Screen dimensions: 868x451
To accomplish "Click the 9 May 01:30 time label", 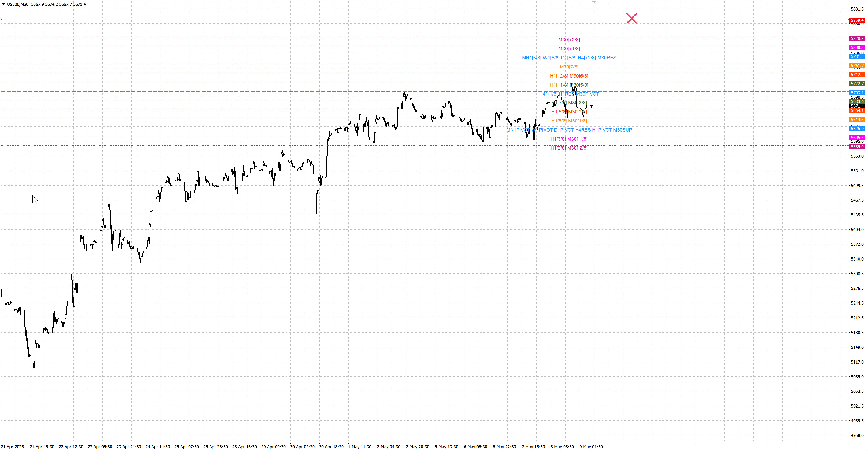I will (591, 447).
